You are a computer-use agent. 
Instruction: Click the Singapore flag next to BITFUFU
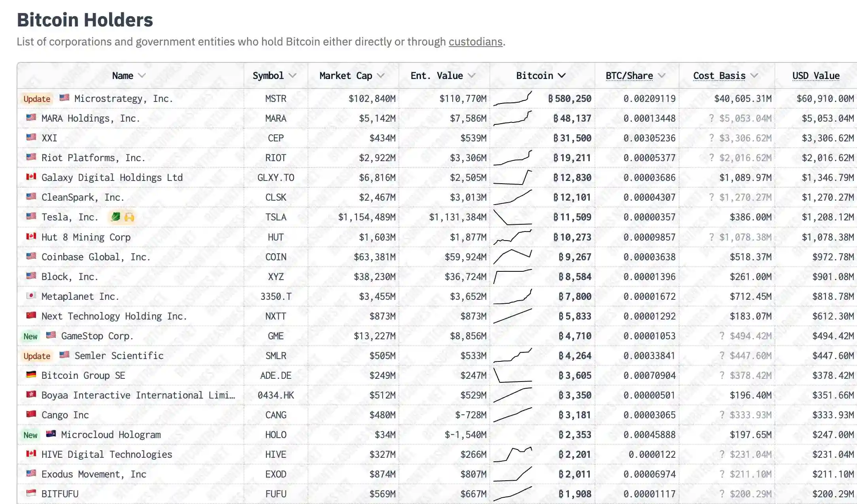[x=31, y=493]
